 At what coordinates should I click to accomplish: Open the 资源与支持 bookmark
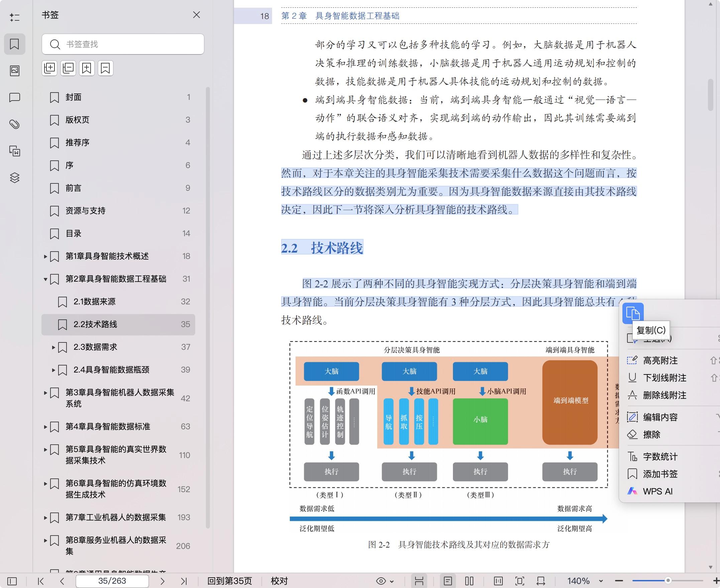(x=118, y=211)
